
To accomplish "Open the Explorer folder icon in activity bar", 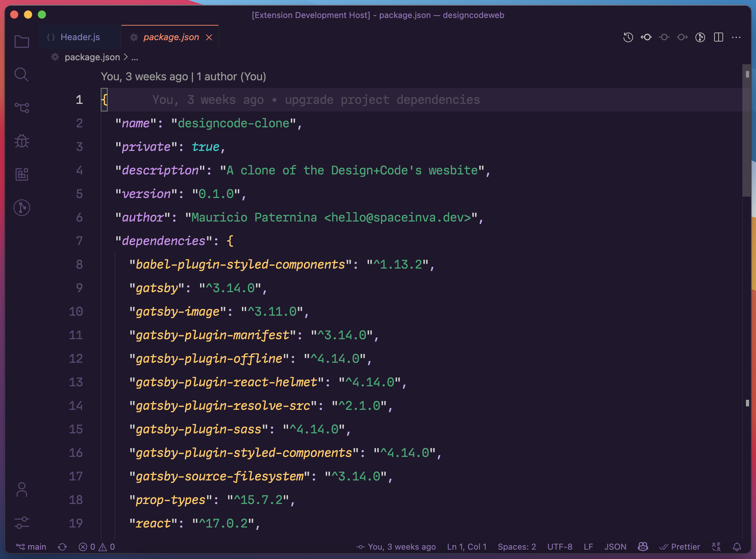I will coord(21,42).
